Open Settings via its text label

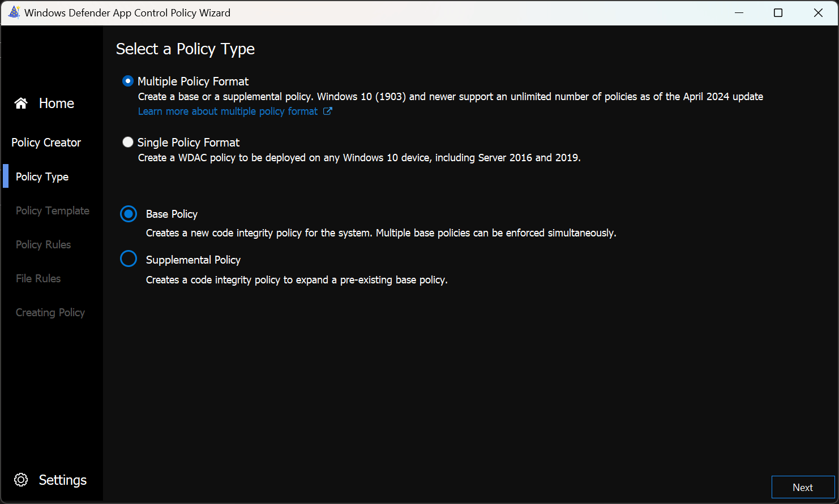(x=63, y=480)
